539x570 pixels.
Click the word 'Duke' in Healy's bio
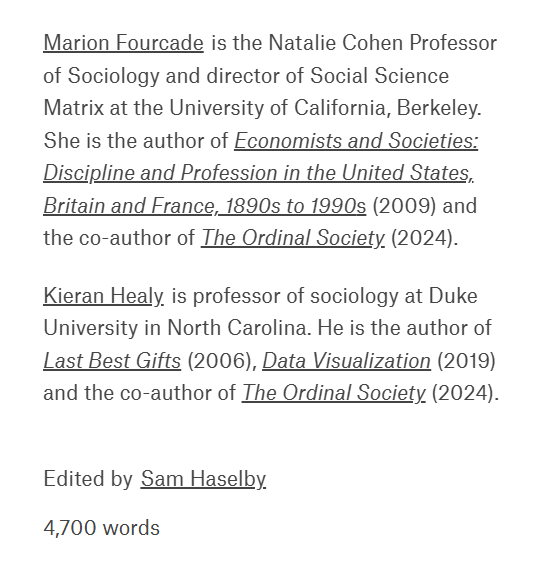coord(453,296)
